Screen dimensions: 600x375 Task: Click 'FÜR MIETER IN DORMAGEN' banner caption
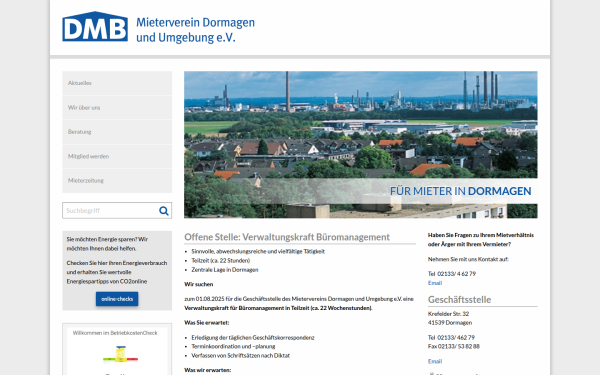[460, 191]
